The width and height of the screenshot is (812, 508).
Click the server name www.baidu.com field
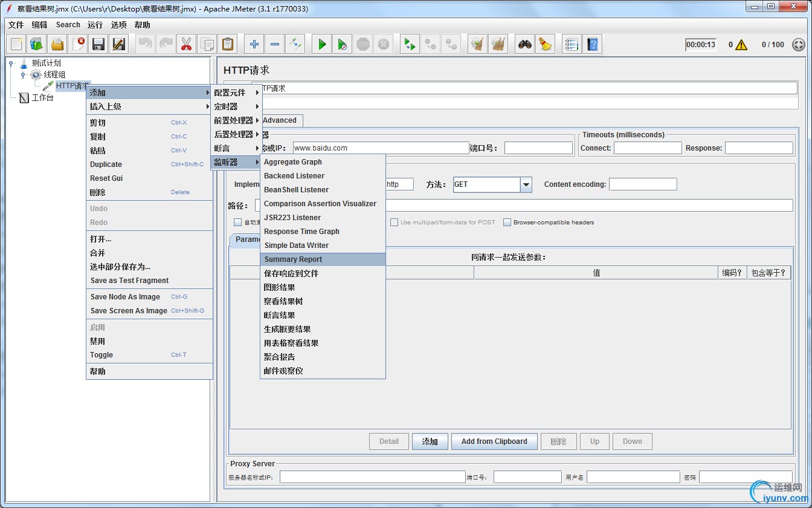tap(381, 148)
